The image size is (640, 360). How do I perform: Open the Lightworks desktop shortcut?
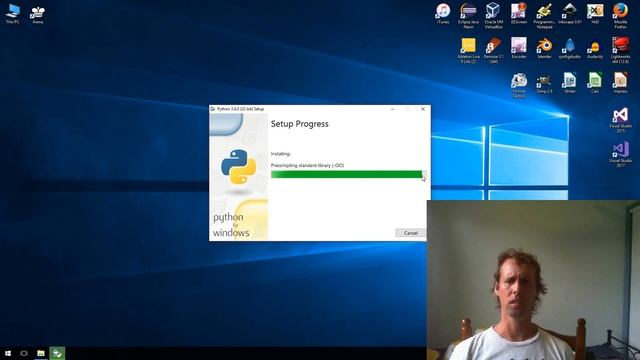point(620,50)
